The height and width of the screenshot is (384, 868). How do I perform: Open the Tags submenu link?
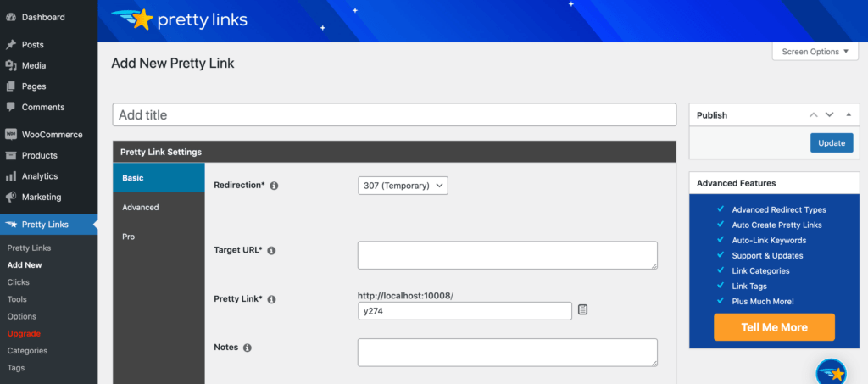[x=15, y=368]
